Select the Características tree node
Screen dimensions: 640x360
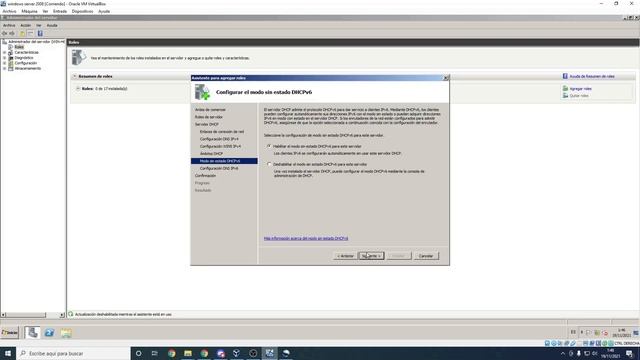point(27,52)
